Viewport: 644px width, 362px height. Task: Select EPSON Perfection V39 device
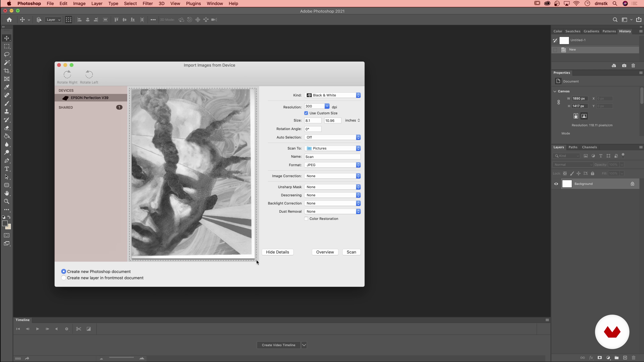[x=91, y=98]
